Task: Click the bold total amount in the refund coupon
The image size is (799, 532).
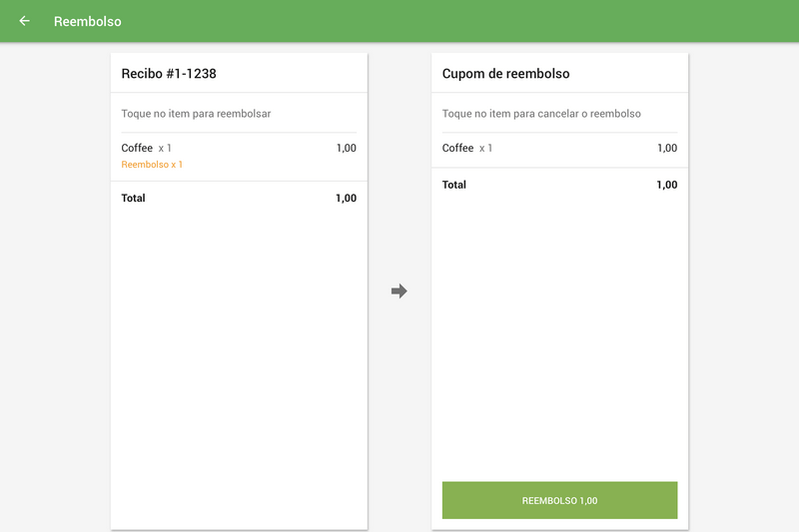Action: (666, 185)
